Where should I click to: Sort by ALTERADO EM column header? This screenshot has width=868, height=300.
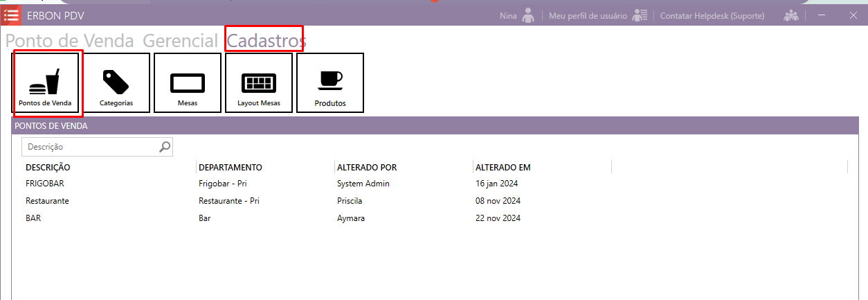[x=503, y=167]
